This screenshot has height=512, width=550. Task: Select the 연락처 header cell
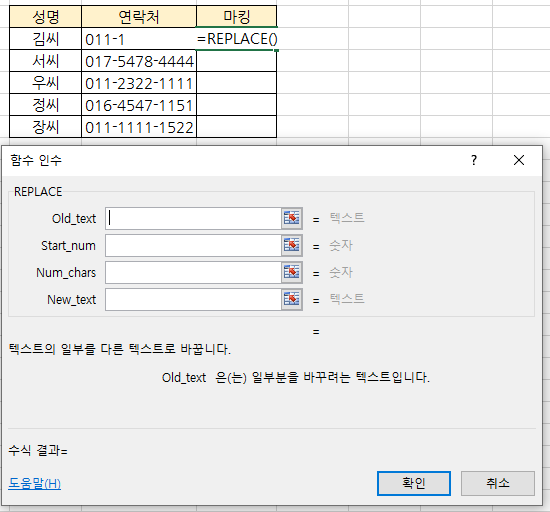point(139,16)
